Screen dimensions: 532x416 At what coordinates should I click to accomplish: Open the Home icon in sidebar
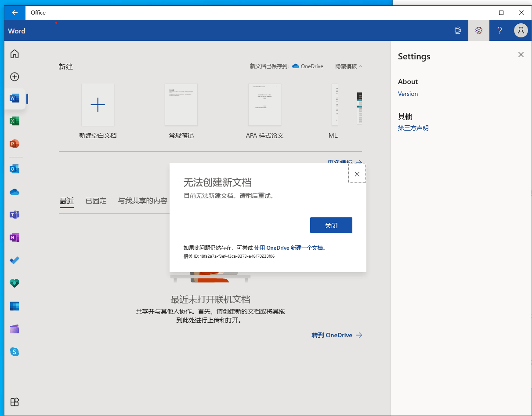click(x=14, y=54)
